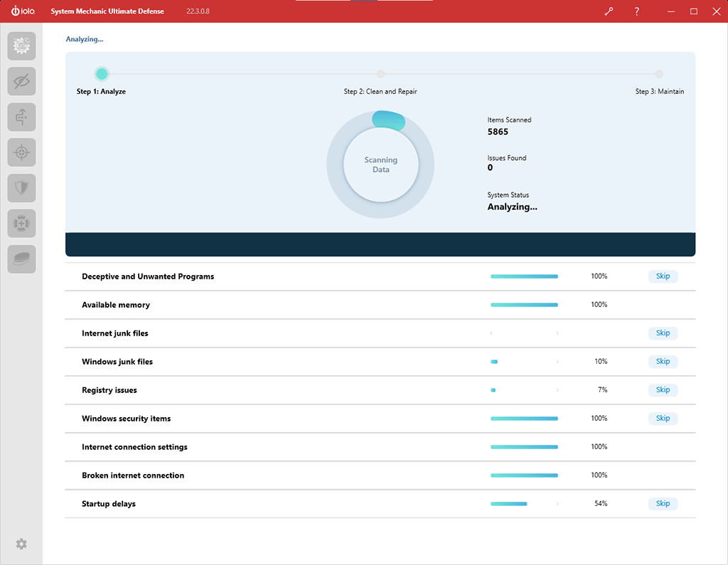Open the shield sidebar icon
Viewport: 728px width, 565px height.
(21, 188)
